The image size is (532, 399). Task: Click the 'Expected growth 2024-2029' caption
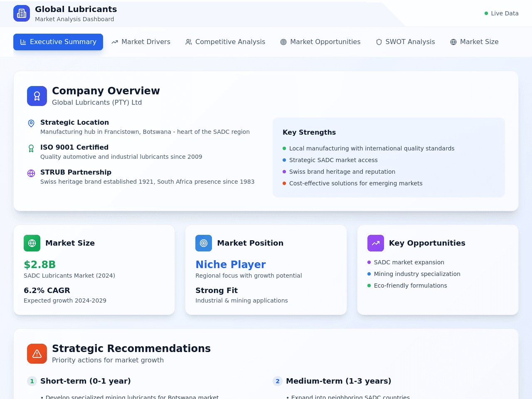pyautogui.click(x=65, y=300)
